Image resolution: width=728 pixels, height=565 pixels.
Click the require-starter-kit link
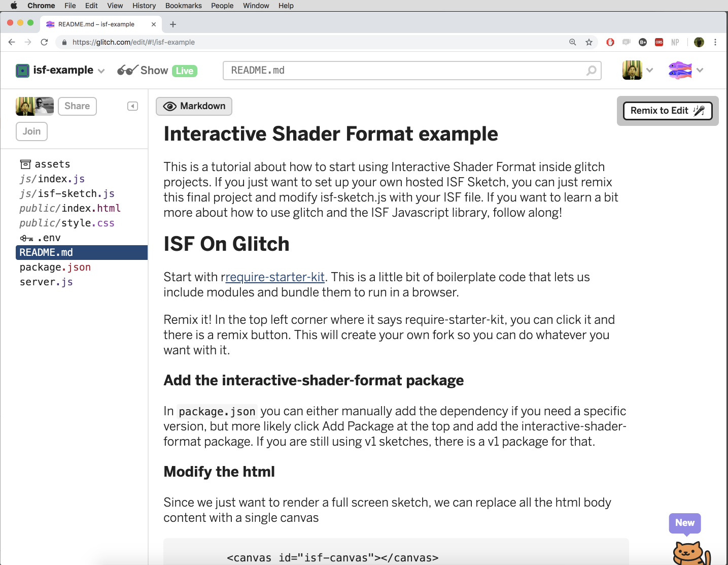click(x=274, y=277)
